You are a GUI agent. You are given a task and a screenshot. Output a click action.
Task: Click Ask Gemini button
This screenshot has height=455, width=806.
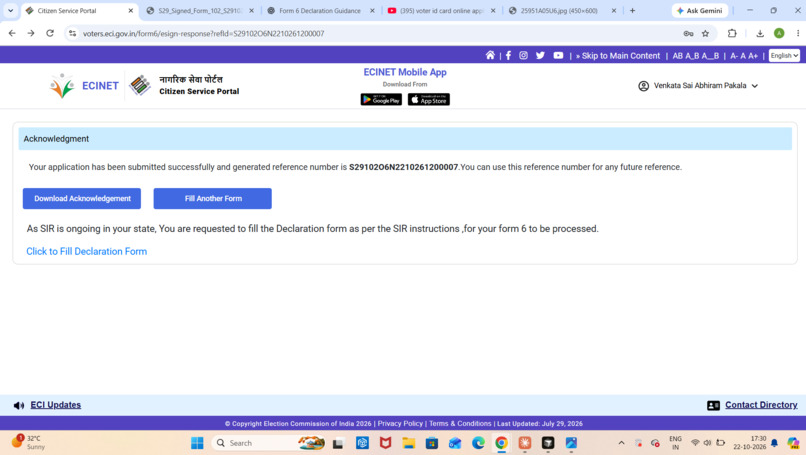[700, 10]
